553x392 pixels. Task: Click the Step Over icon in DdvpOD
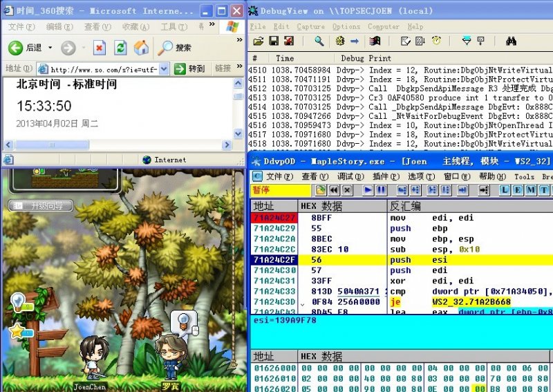(x=415, y=190)
